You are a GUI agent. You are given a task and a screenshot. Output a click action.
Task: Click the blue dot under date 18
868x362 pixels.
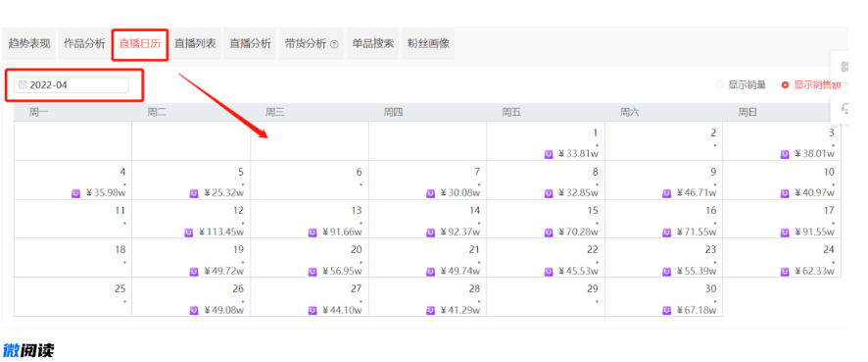(x=124, y=262)
